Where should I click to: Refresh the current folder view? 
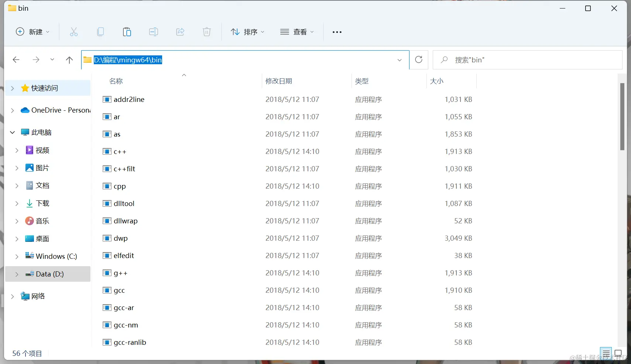coord(419,59)
